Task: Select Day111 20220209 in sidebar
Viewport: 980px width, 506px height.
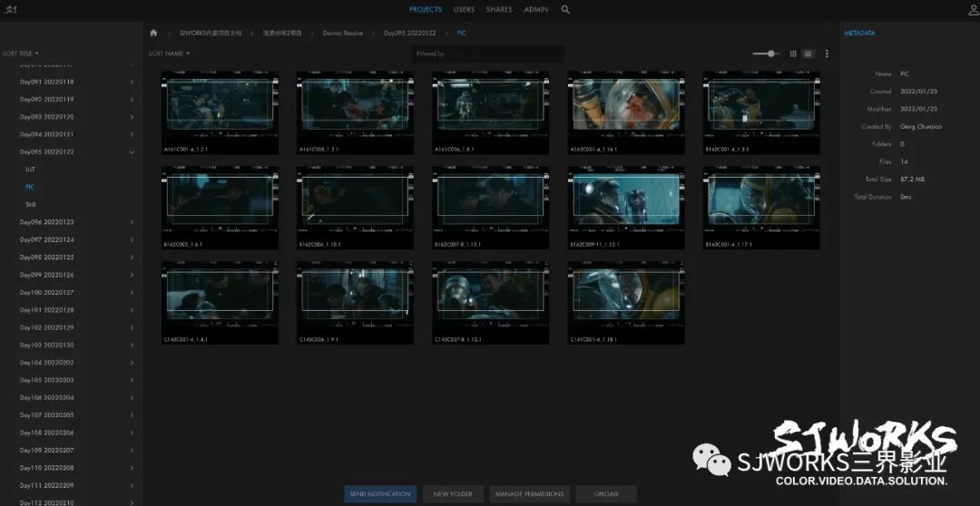Action: pos(46,485)
